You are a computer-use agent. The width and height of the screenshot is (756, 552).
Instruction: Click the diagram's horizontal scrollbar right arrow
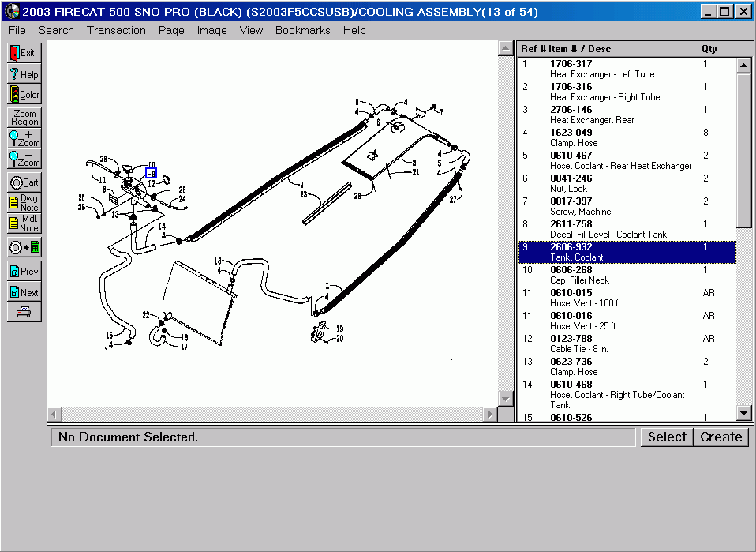(x=490, y=415)
